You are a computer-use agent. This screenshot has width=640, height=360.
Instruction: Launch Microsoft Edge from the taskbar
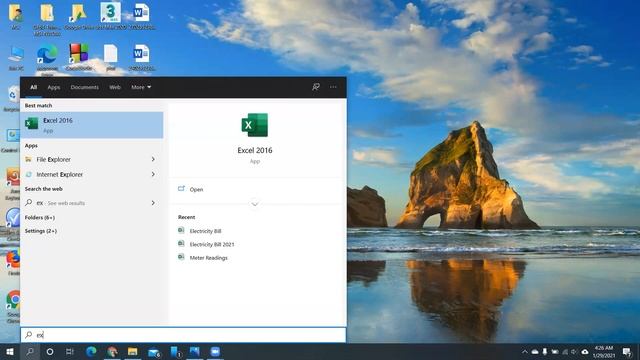point(91,351)
